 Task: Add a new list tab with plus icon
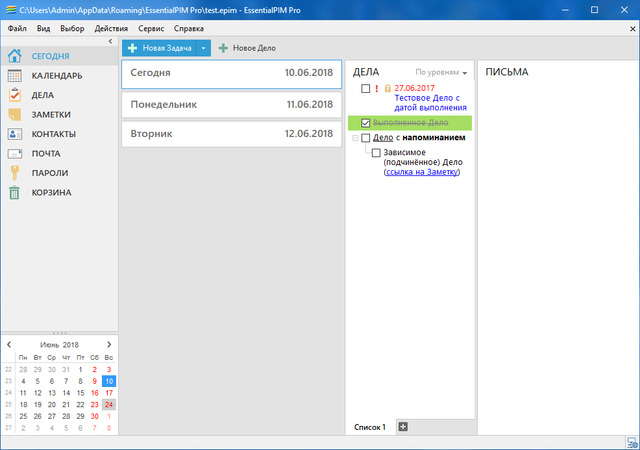coord(403,427)
